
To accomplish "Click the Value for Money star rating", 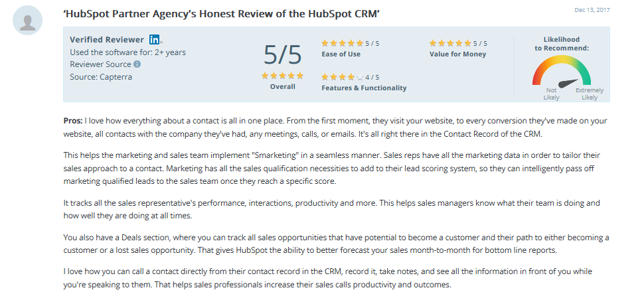I will click(450, 43).
